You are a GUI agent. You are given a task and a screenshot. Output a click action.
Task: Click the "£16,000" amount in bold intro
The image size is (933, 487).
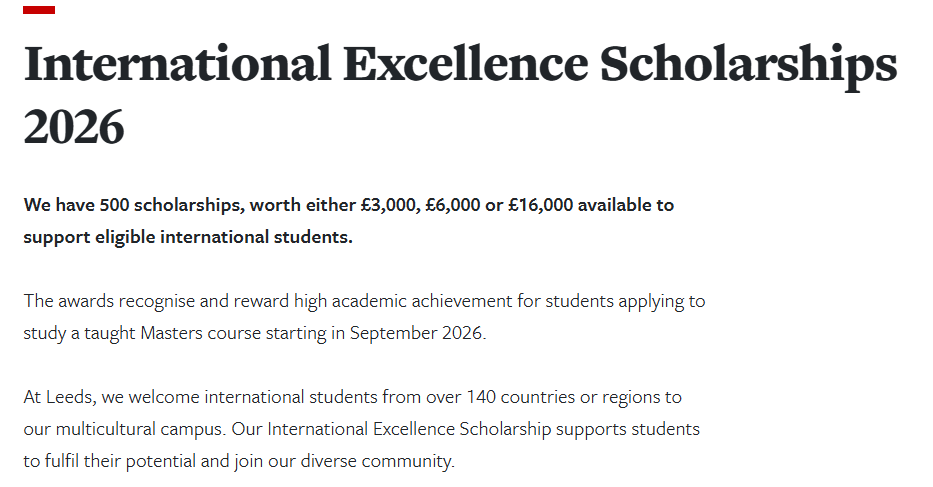coord(540,205)
